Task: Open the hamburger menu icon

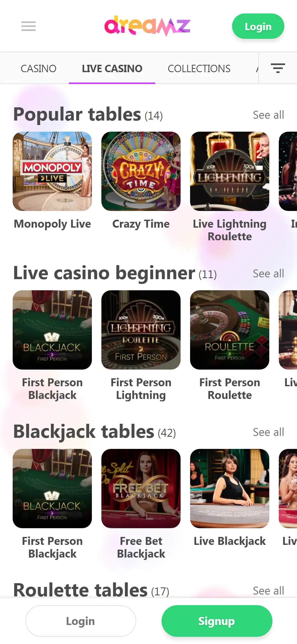Action: click(29, 26)
